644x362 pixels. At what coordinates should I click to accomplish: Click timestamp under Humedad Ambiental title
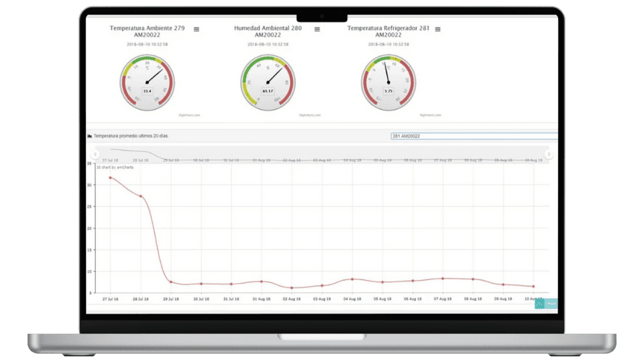[x=268, y=44]
